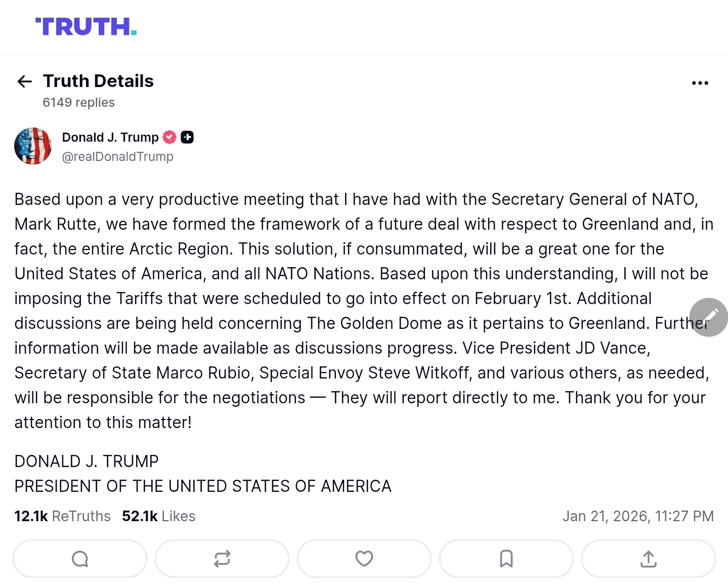The height and width of the screenshot is (588, 728).
Task: Share the post via the upload icon
Action: pos(649,559)
